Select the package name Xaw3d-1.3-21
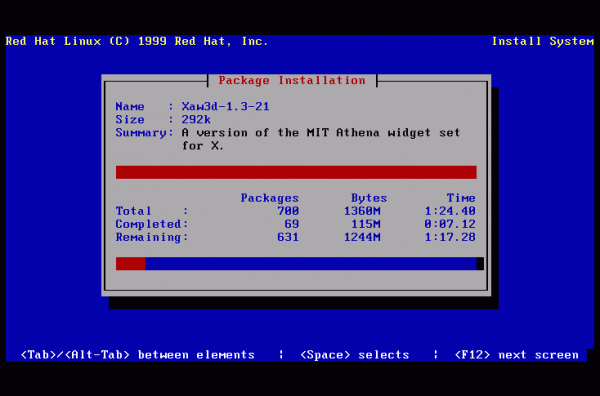 [225, 106]
